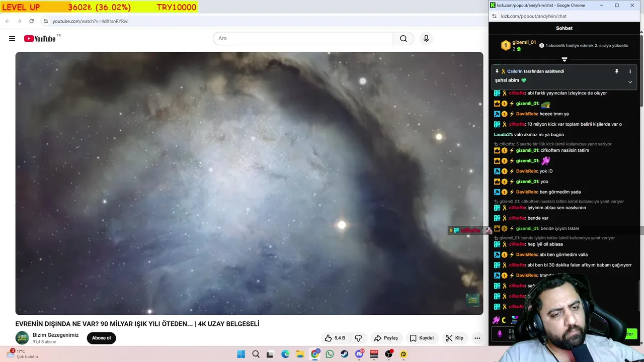This screenshot has height=362, width=644.
Task: Click the YouTube search magnifier button
Action: point(404,39)
